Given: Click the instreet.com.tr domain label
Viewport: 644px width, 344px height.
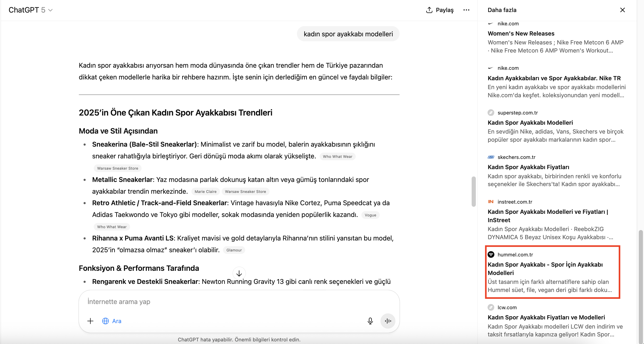Looking at the screenshot, I should 515,202.
